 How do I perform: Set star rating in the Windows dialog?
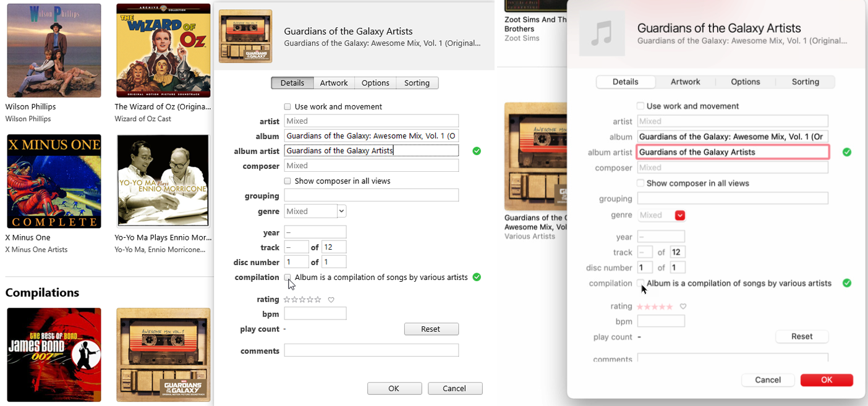pos(302,300)
